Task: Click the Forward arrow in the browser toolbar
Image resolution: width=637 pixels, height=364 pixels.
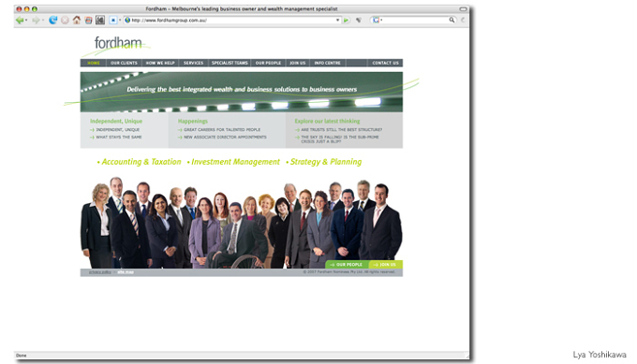Action: pyautogui.click(x=36, y=21)
